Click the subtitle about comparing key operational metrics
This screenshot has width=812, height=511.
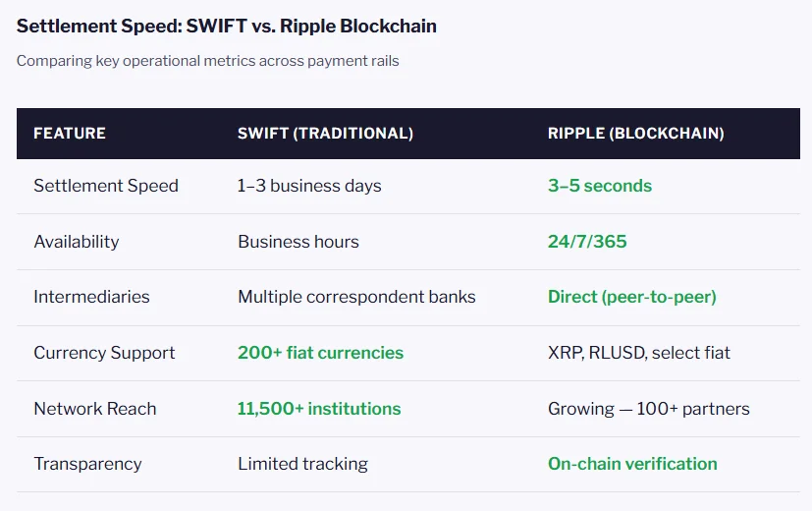click(x=207, y=61)
